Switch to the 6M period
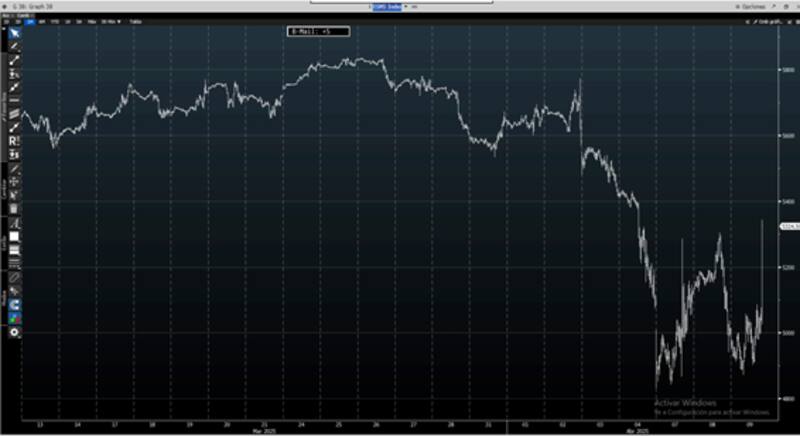800x436 pixels. point(42,20)
